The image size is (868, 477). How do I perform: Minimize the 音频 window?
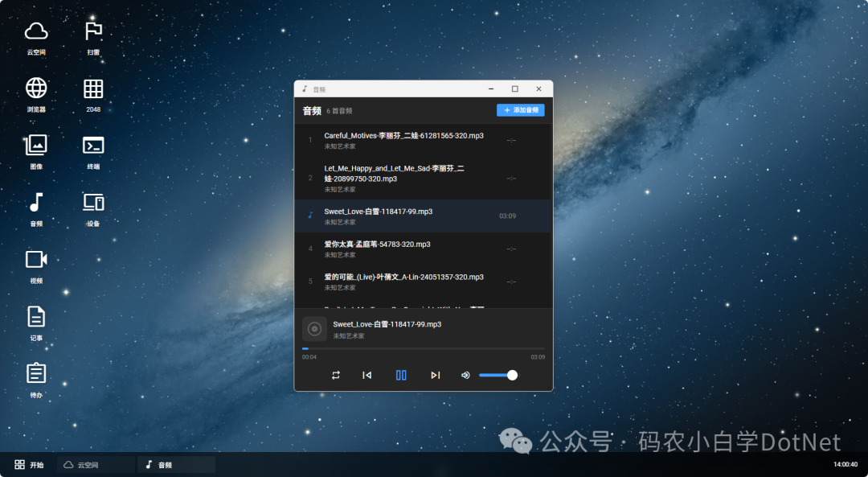pyautogui.click(x=491, y=88)
